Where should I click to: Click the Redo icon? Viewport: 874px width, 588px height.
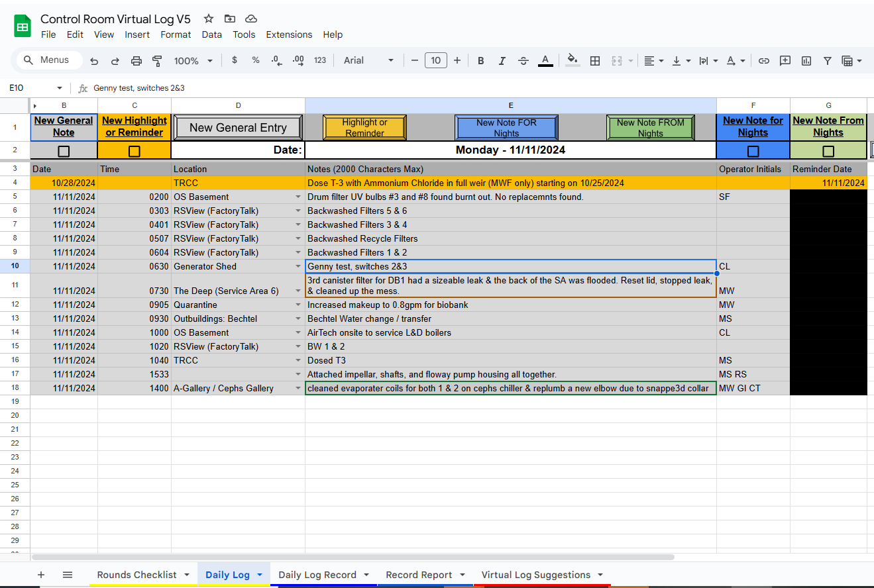[x=115, y=61]
